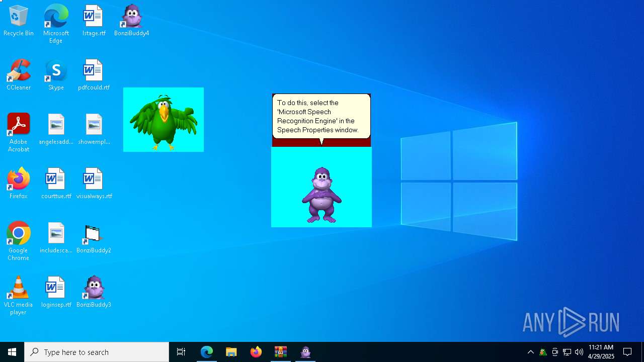This screenshot has height=362, width=644.
Task: Select the includesca image file icon
Action: [x=56, y=238]
